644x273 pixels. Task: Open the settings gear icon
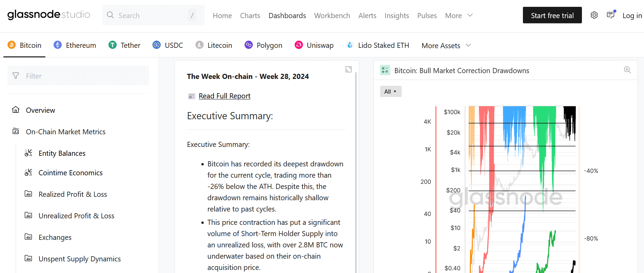click(594, 15)
